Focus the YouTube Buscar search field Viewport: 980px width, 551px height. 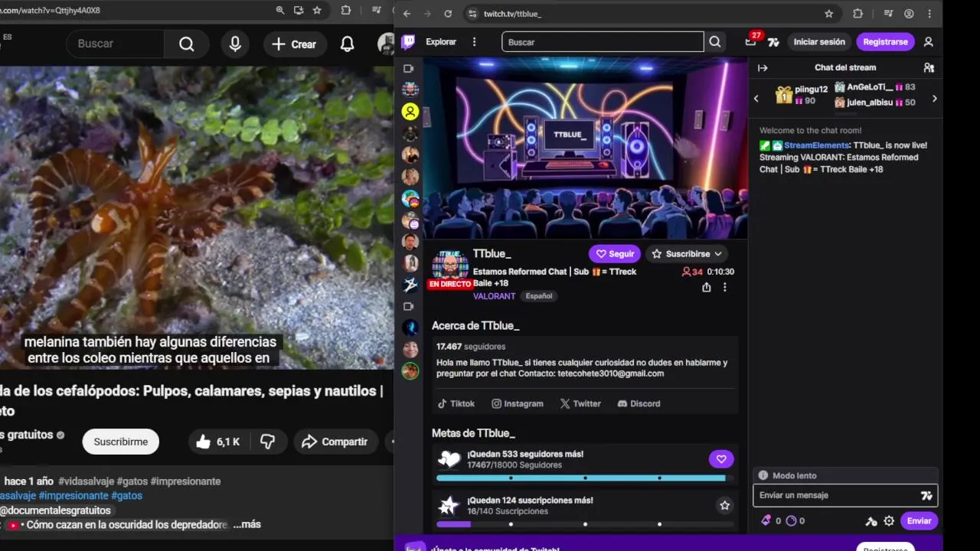[x=115, y=44]
